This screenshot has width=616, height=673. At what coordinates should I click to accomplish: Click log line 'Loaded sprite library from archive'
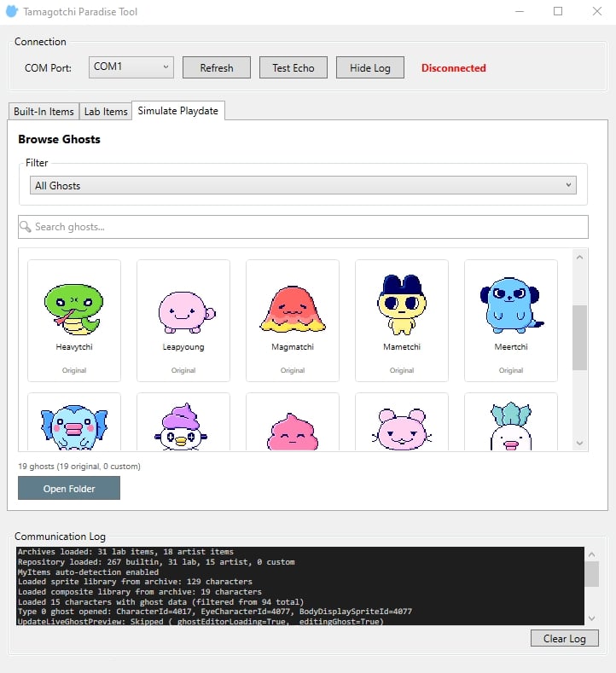coord(135,582)
